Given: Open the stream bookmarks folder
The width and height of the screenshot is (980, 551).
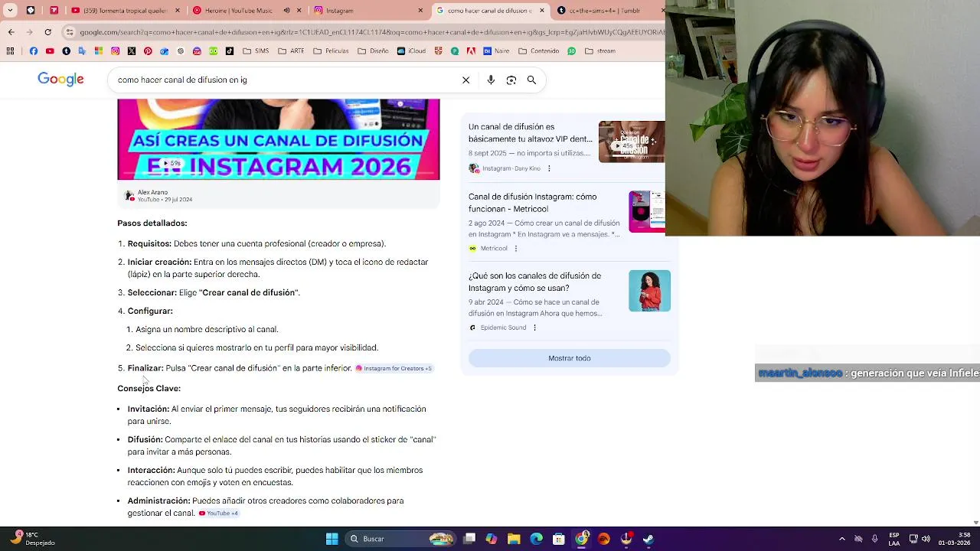Looking at the screenshot, I should pos(599,51).
